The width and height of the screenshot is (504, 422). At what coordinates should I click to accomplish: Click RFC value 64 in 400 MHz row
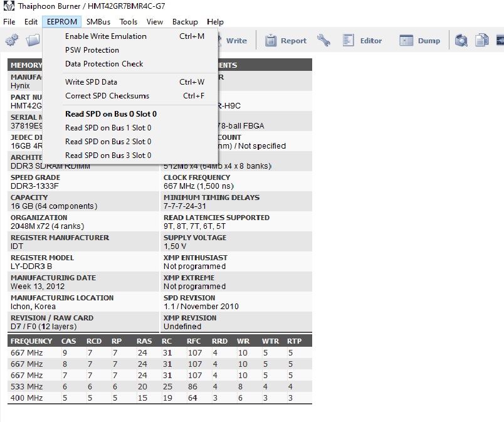tap(192, 398)
